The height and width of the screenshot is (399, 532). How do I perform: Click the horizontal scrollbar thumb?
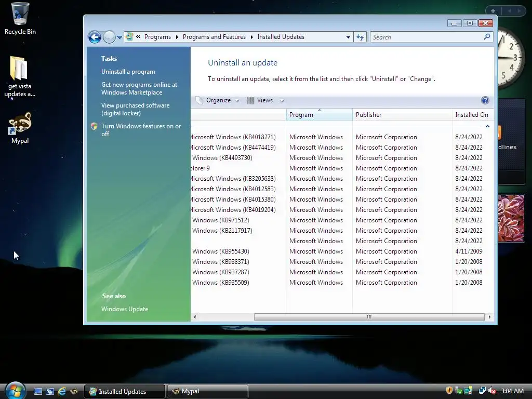point(369,317)
